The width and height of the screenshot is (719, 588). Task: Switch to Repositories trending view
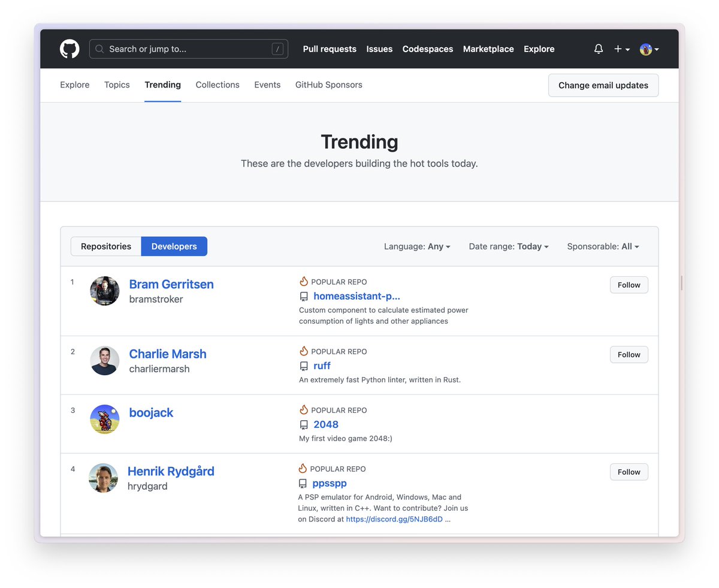pyautogui.click(x=106, y=246)
